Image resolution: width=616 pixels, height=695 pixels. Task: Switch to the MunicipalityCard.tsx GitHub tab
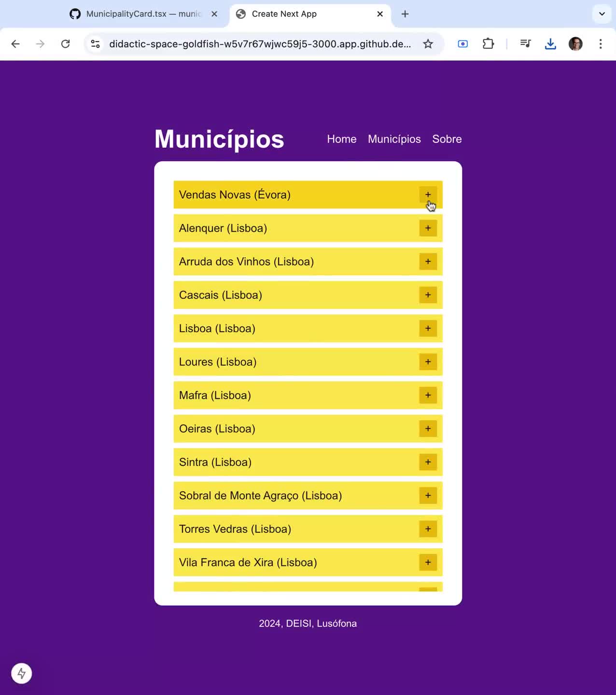point(143,14)
